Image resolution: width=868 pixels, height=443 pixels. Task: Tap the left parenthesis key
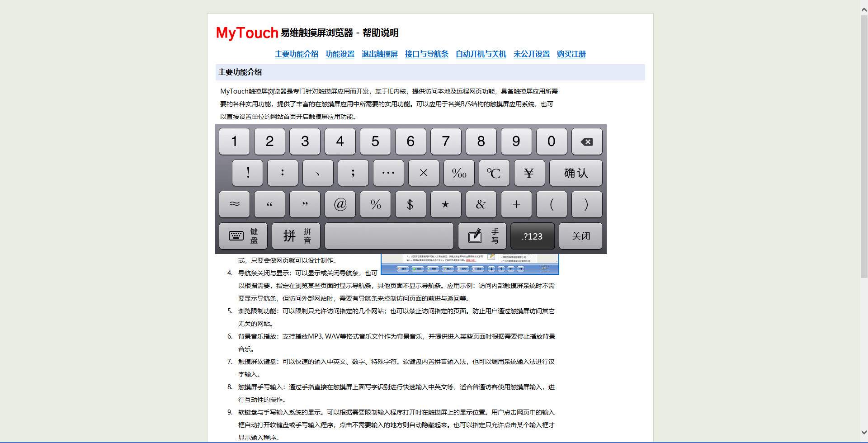pyautogui.click(x=552, y=204)
